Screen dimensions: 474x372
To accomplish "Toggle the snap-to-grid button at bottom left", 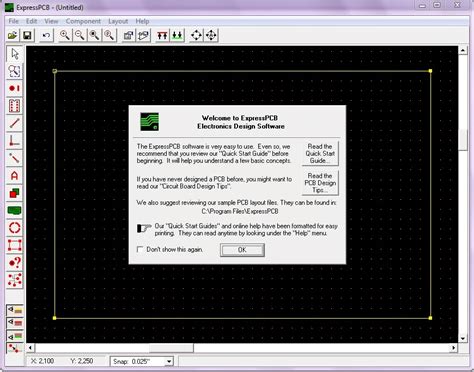I will (15, 348).
